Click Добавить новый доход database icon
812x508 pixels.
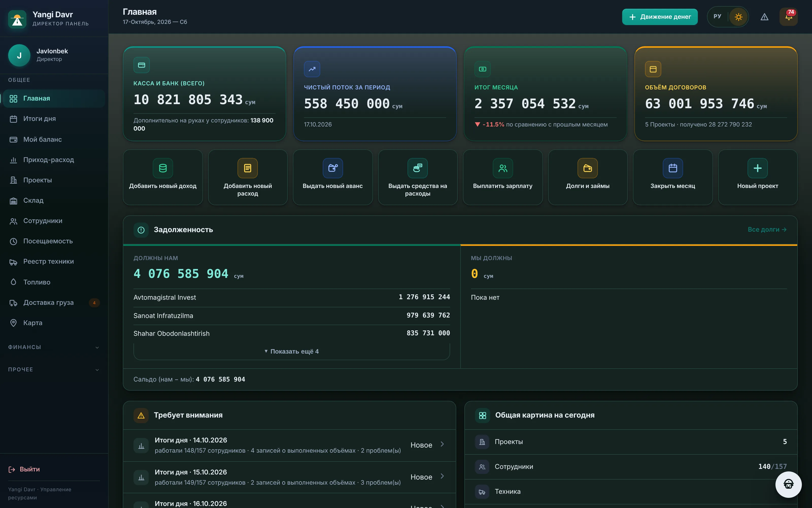[163, 168]
